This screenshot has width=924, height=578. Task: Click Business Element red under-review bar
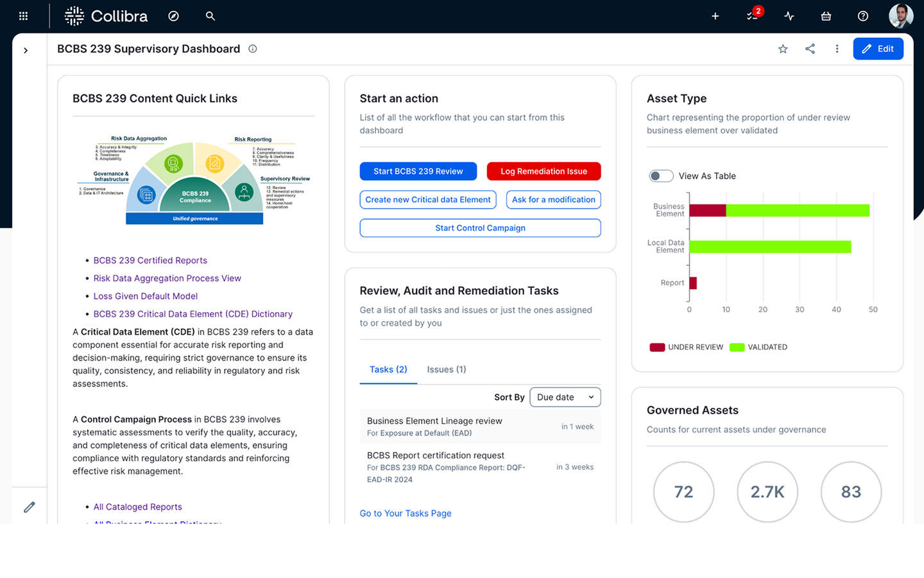pos(708,211)
